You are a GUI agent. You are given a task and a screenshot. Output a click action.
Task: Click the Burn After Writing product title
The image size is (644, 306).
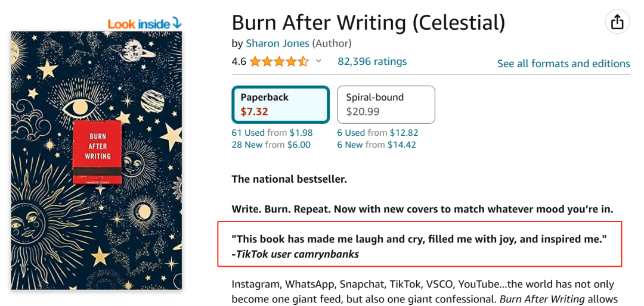click(x=368, y=23)
